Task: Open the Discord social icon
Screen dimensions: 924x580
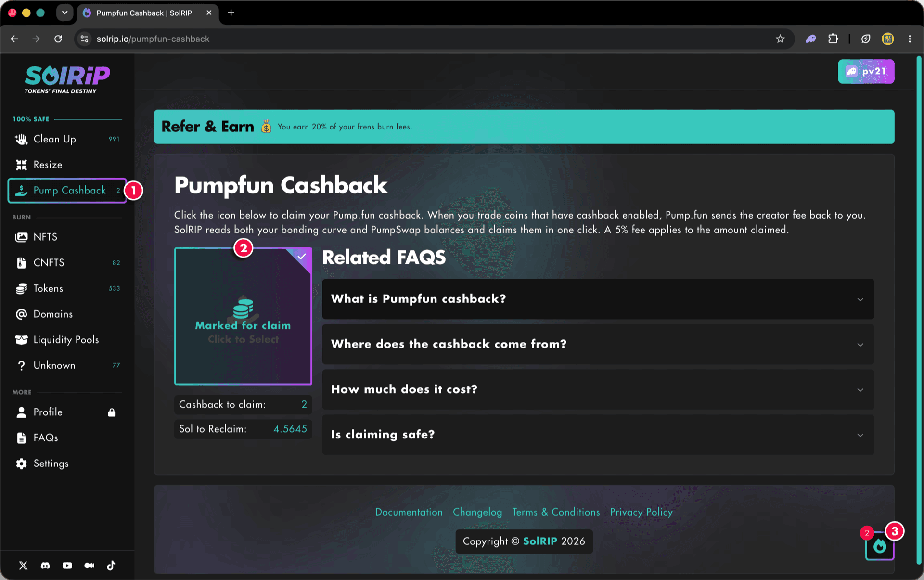Action: pos(45,566)
